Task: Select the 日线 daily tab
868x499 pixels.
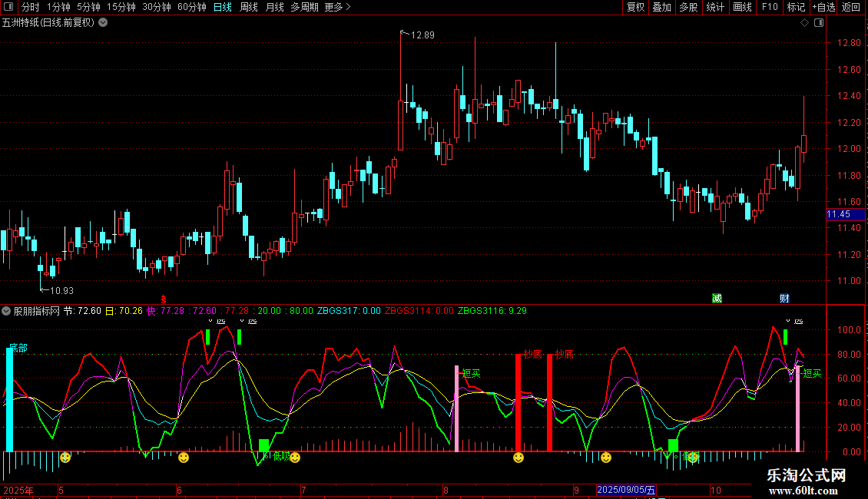Action: coord(223,7)
